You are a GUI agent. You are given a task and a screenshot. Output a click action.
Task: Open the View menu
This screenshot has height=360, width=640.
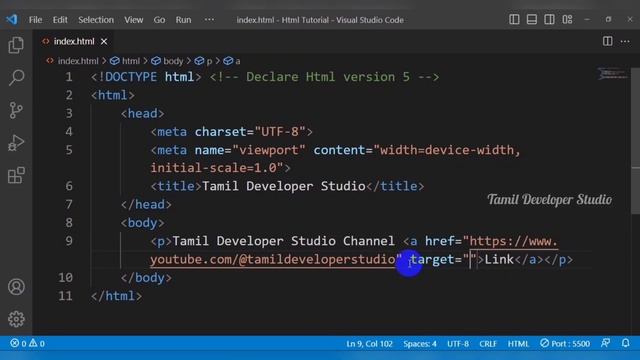click(x=133, y=20)
